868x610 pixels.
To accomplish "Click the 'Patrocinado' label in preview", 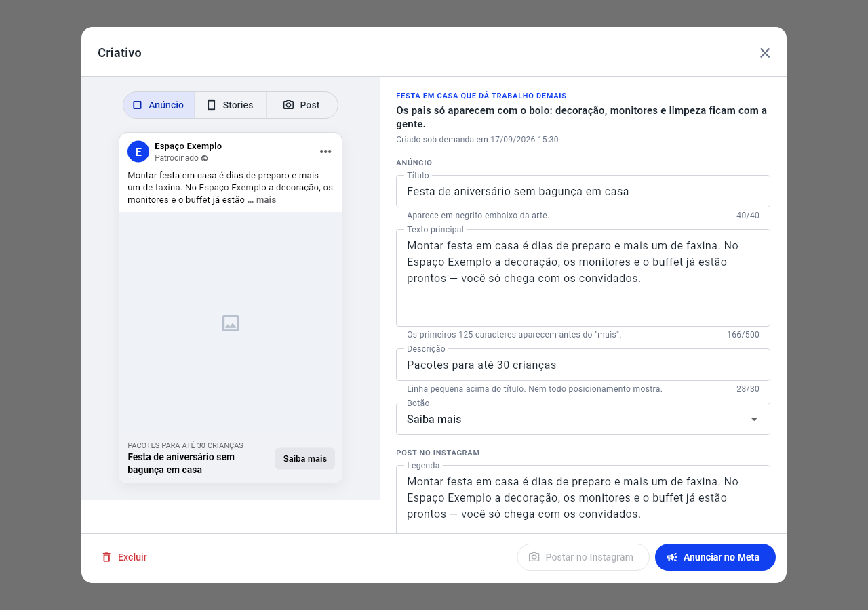I will (x=176, y=158).
